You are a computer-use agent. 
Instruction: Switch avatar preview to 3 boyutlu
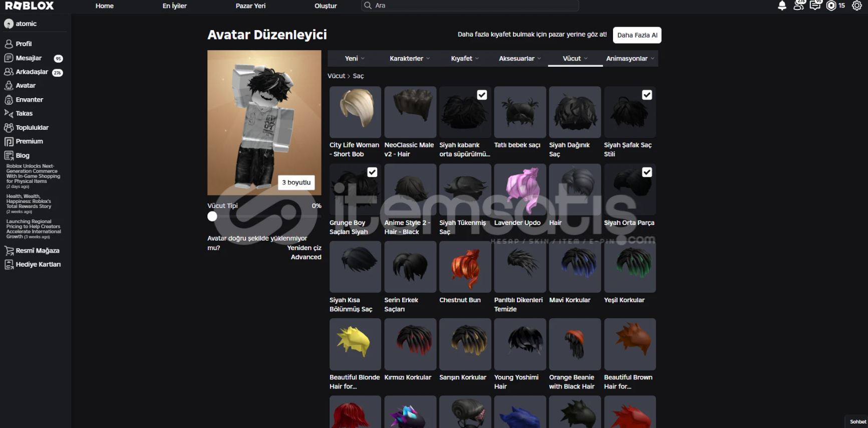(297, 182)
